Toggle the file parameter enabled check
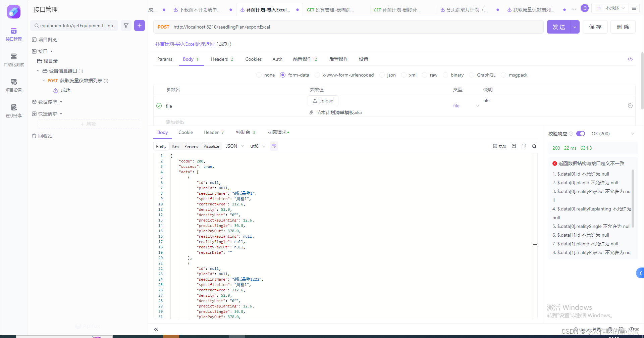This screenshot has width=644, height=338. point(159,106)
